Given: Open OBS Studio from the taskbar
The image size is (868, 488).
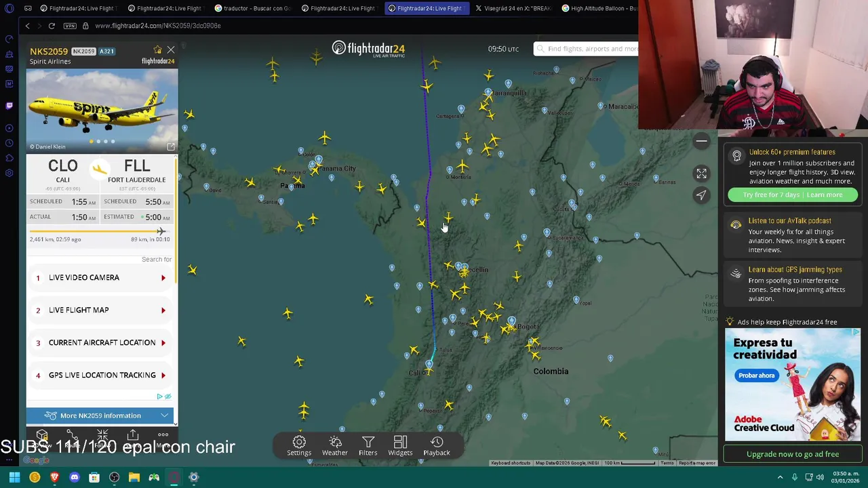Looking at the screenshot, I should [x=114, y=477].
